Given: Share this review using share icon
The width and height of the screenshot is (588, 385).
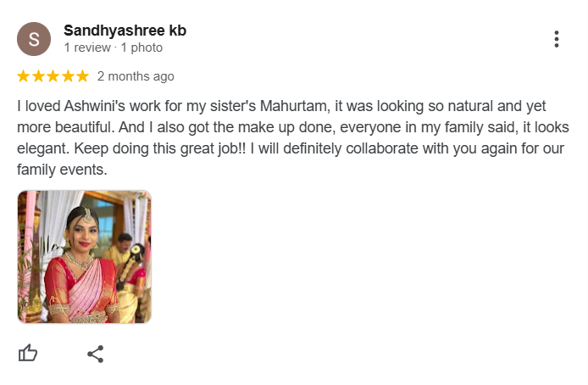Looking at the screenshot, I should click(x=96, y=353).
